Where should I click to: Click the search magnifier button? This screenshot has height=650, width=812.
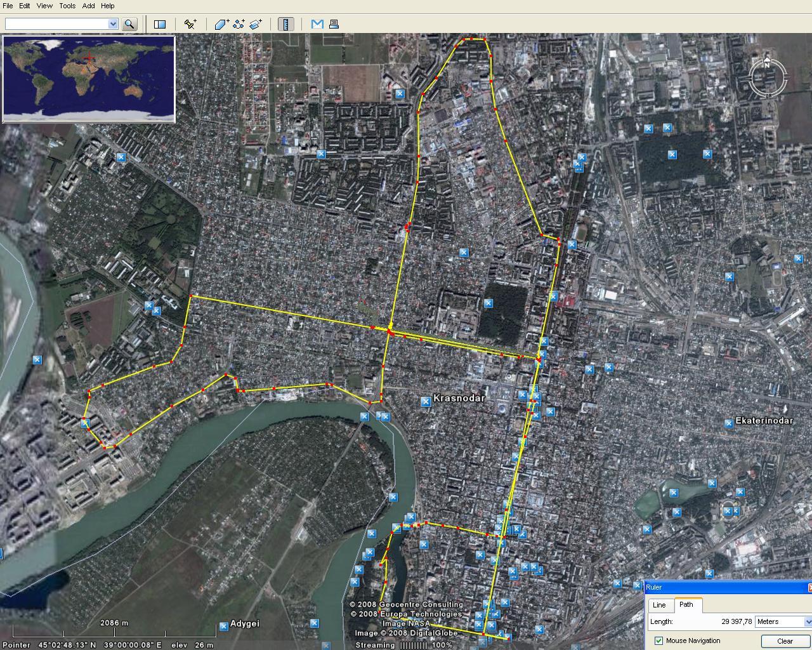pyautogui.click(x=129, y=24)
